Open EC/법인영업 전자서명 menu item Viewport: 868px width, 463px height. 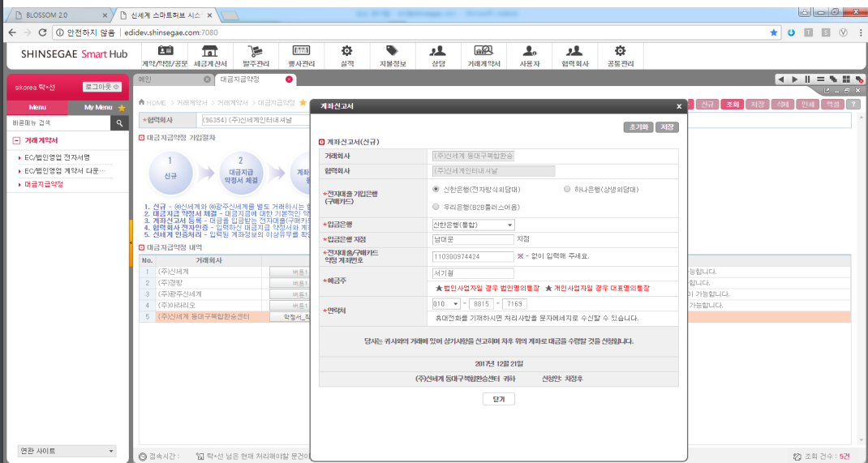click(57, 157)
